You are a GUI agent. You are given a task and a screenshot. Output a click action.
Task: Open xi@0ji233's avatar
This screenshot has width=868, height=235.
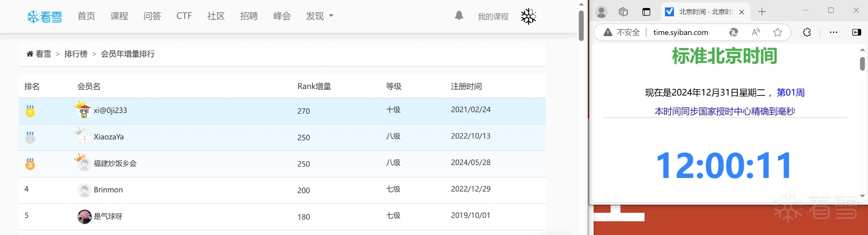coord(83,110)
